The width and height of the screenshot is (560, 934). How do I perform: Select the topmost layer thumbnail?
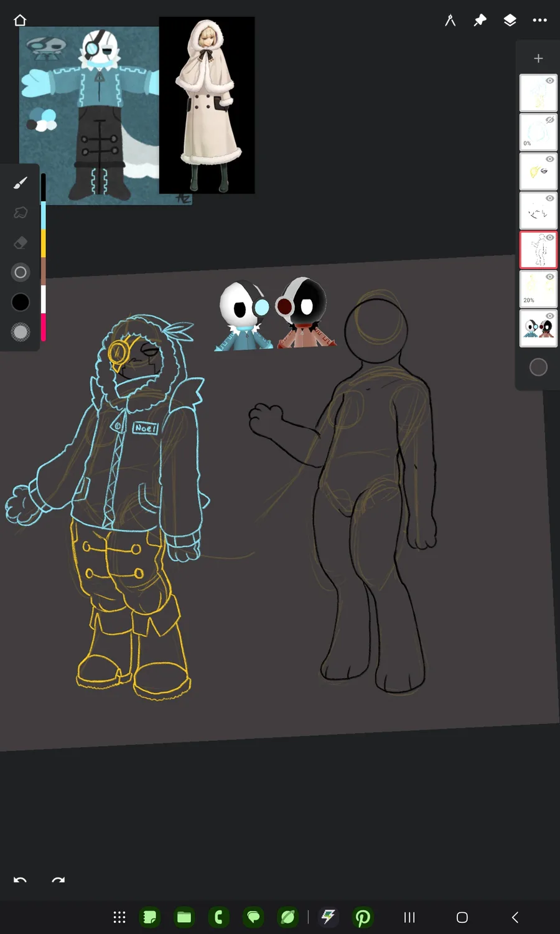tap(538, 93)
